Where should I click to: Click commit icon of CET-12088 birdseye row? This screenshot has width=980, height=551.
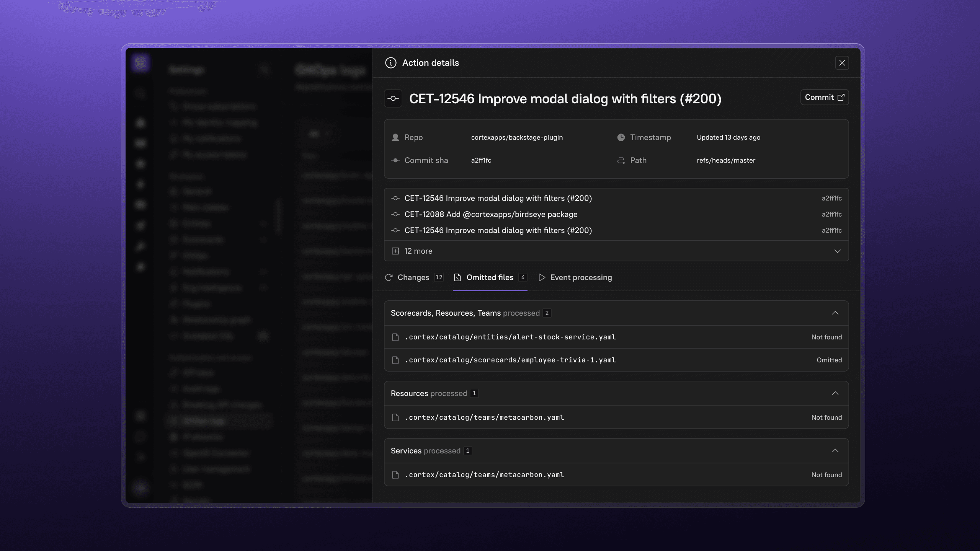pyautogui.click(x=395, y=214)
